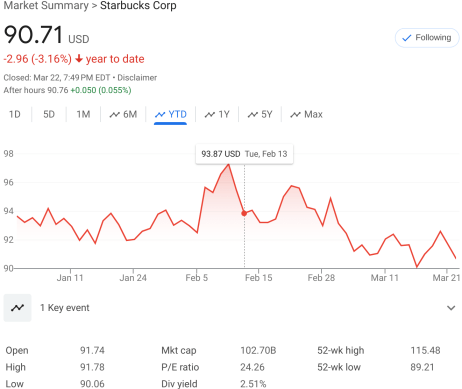The height and width of the screenshot is (389, 462).
Task: Click the year to date change text
Action: click(x=74, y=59)
